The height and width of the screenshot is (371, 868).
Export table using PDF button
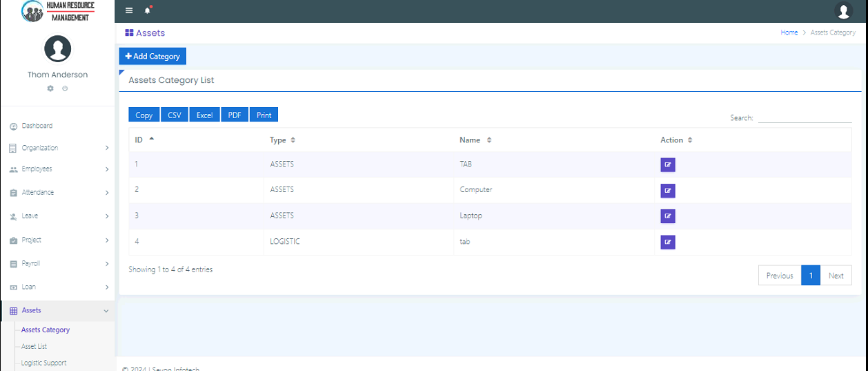(x=235, y=115)
